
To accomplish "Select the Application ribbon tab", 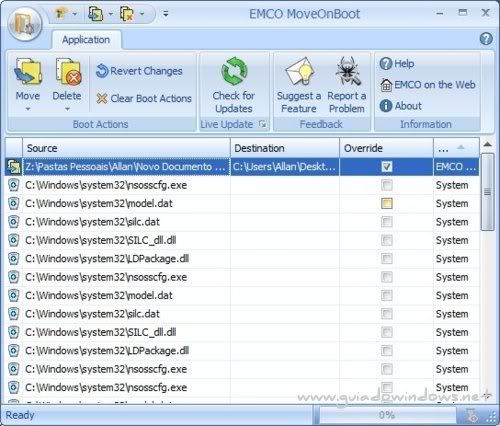I will pos(86,40).
